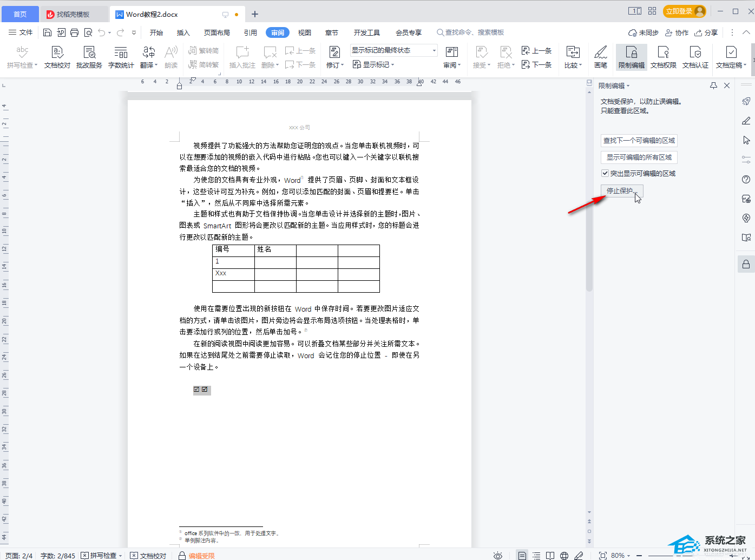Click the eye protection icon in status bar
Viewport: 755px width, 560px height.
498,555
